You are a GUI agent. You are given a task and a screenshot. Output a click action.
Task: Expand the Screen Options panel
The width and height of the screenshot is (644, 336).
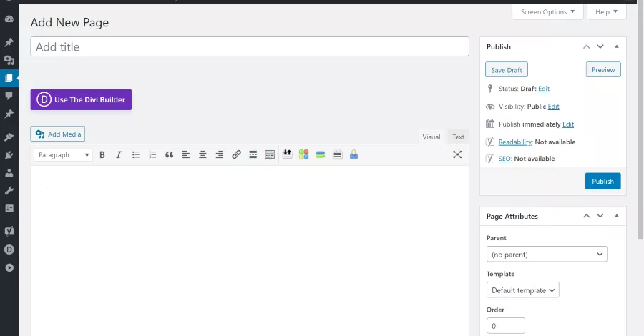(x=547, y=12)
